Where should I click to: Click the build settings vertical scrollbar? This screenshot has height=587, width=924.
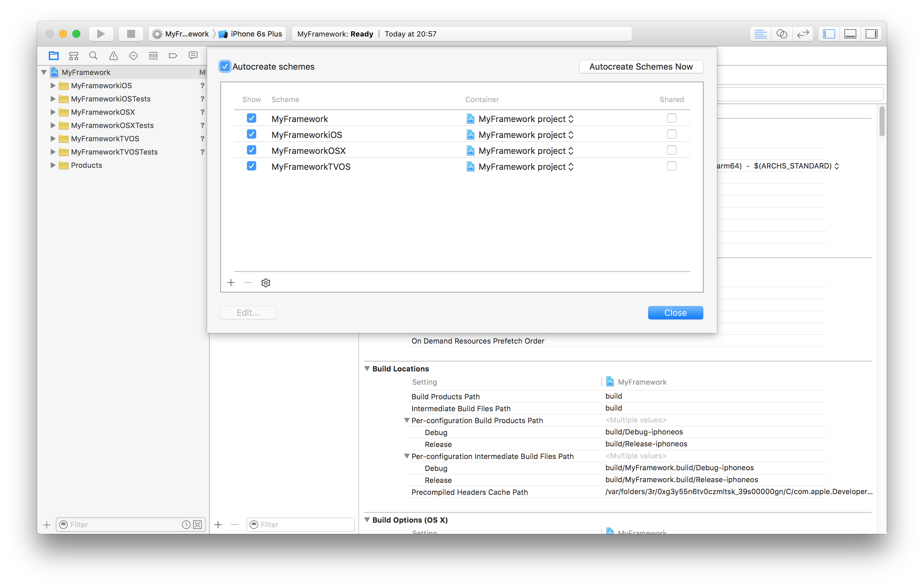882,121
